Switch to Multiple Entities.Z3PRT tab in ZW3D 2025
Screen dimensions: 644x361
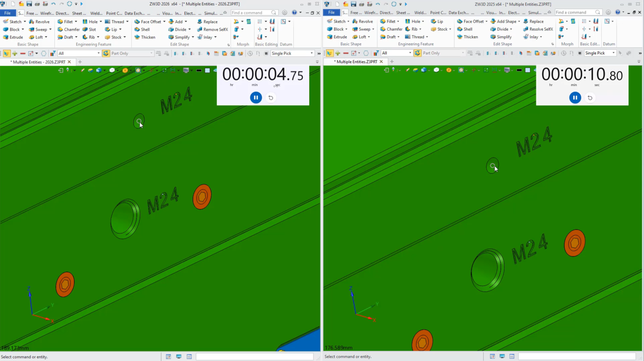[x=357, y=62]
